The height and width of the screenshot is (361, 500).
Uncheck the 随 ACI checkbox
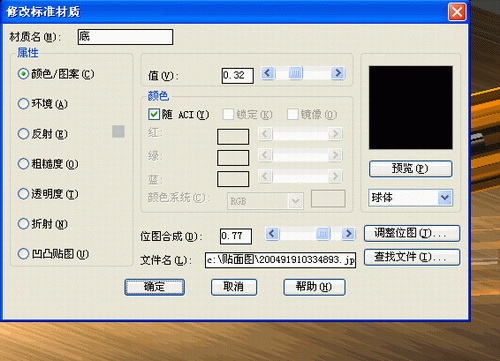[x=154, y=114]
